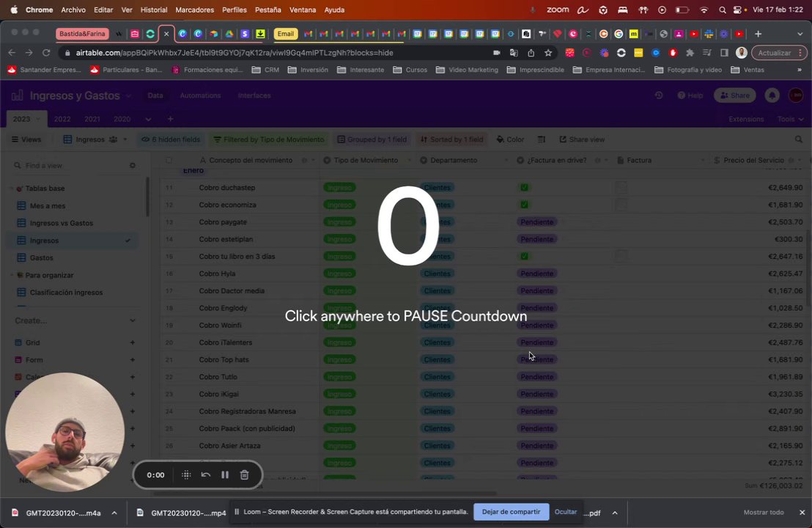Open view list settings gear
812x528 pixels.
133,165
